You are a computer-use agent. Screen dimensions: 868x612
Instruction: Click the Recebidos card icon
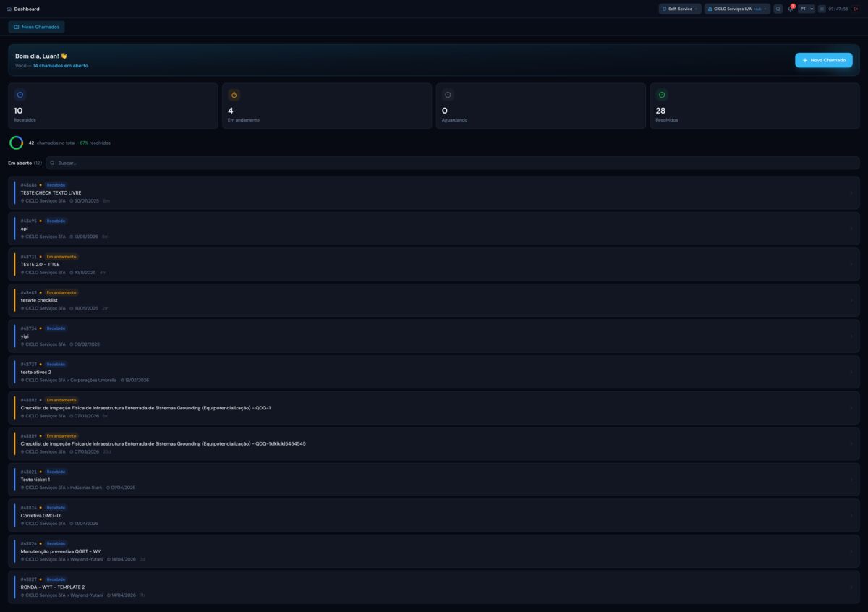pyautogui.click(x=20, y=95)
